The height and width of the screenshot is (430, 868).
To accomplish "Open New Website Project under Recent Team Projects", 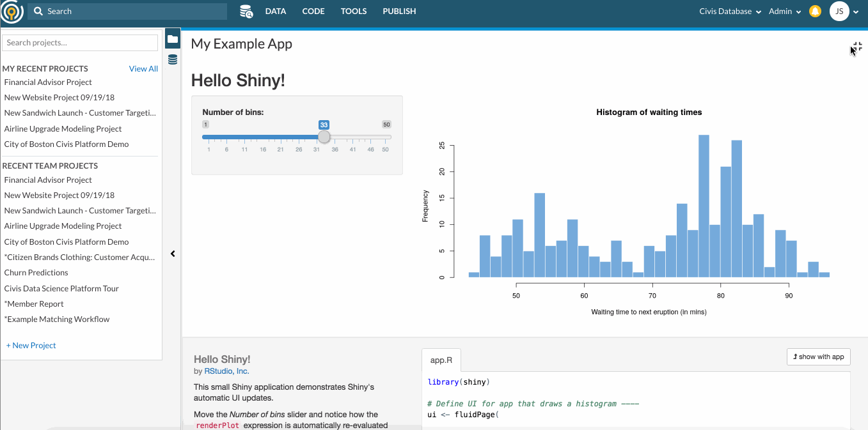I will point(59,196).
